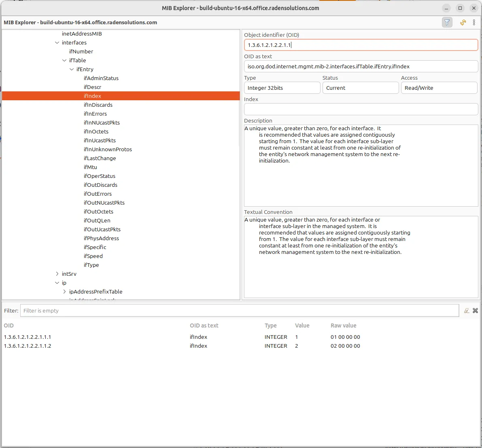The image size is (482, 448).
Task: Select ifOperStatus in the MIB tree
Action: pyautogui.click(x=100, y=176)
